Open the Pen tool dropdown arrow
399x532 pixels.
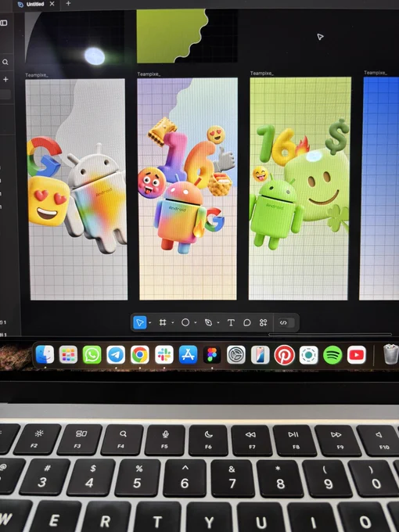218,322
